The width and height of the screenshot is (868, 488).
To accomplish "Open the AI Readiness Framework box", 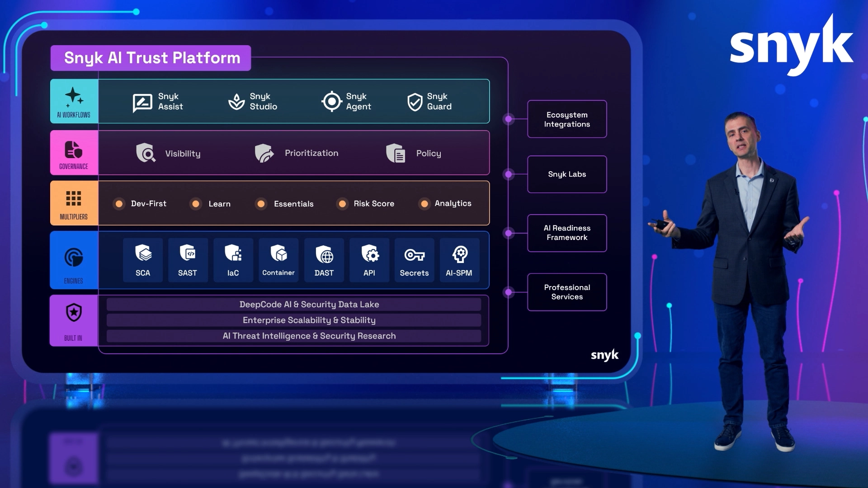I will coord(567,233).
